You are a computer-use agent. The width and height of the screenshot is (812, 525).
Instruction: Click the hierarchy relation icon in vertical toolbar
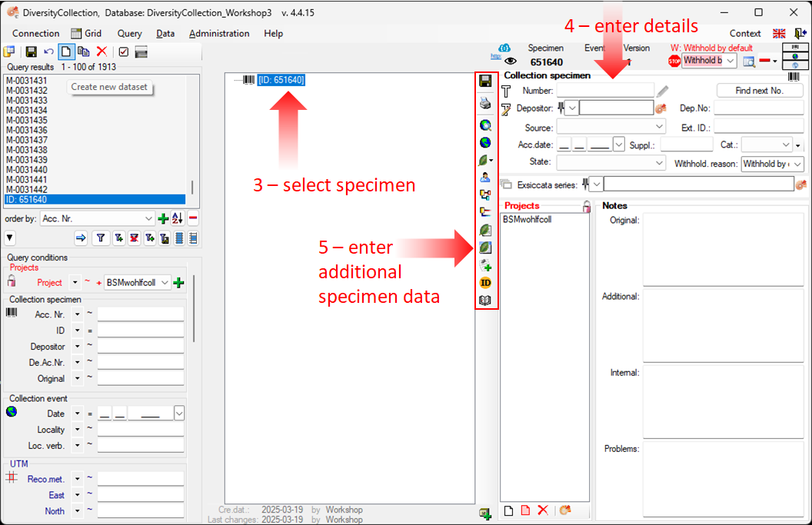click(485, 194)
